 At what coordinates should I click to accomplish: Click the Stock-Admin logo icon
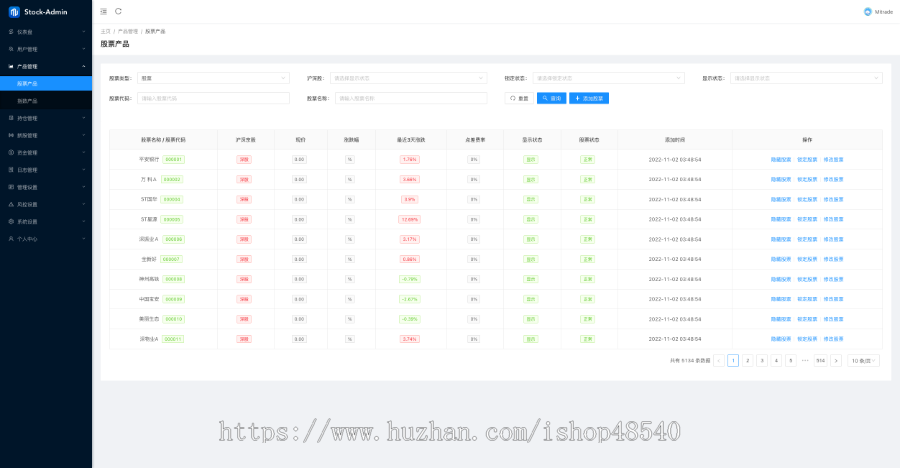click(14, 11)
